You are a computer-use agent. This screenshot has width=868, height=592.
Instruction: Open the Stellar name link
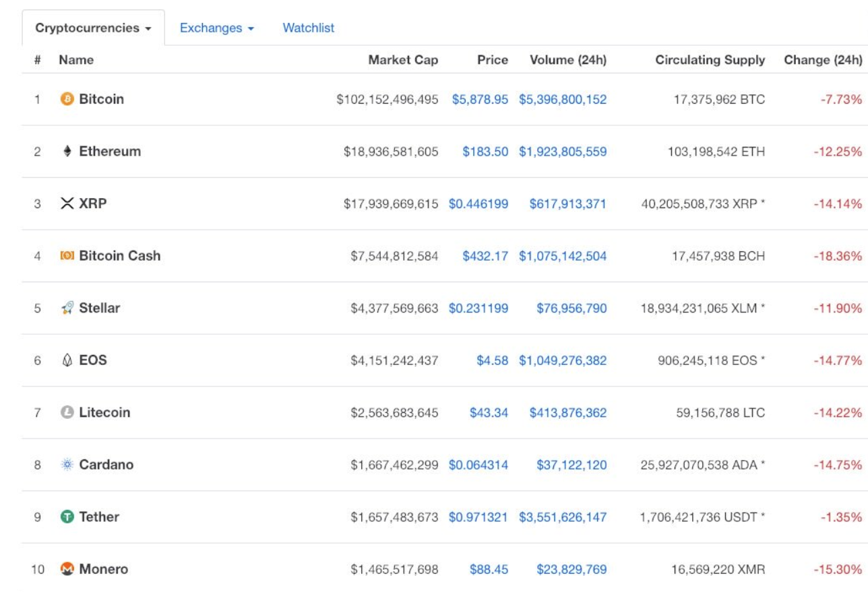click(x=100, y=308)
